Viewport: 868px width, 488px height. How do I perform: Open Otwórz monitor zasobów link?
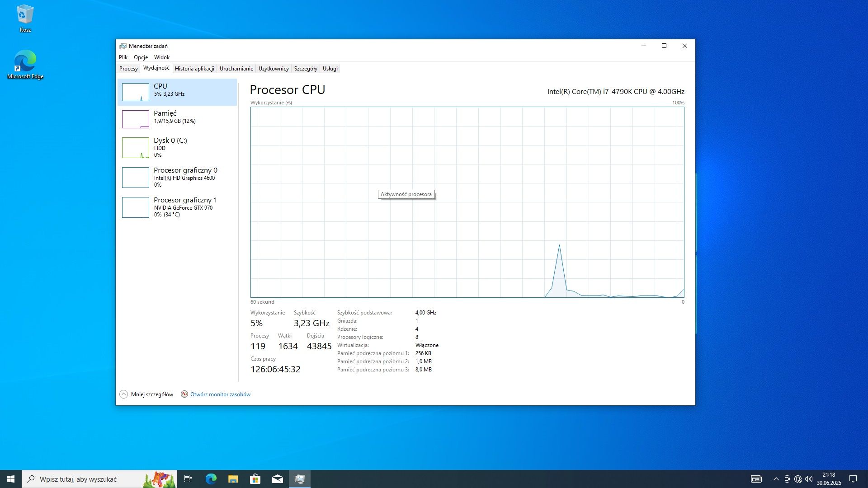(220, 394)
